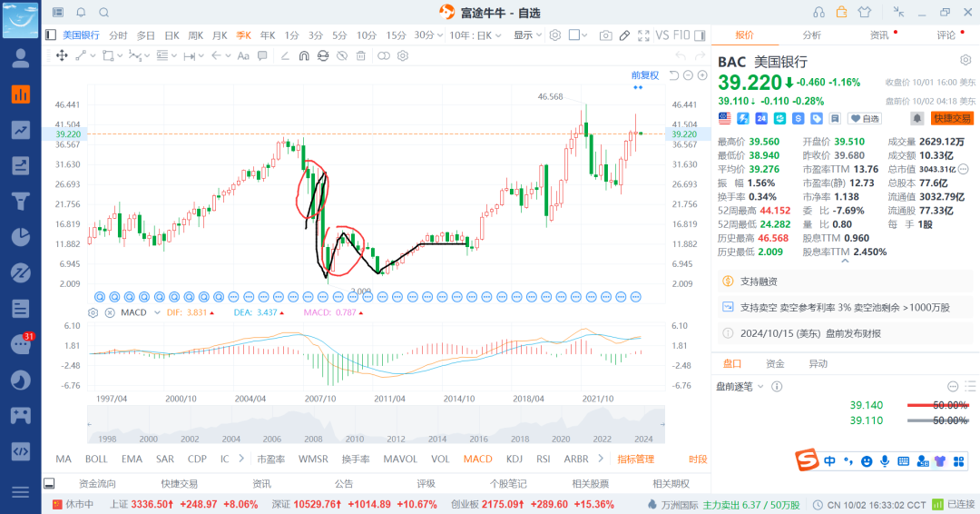The width and height of the screenshot is (980, 514).
Task: Click the F10 company info button
Action: pos(681,35)
